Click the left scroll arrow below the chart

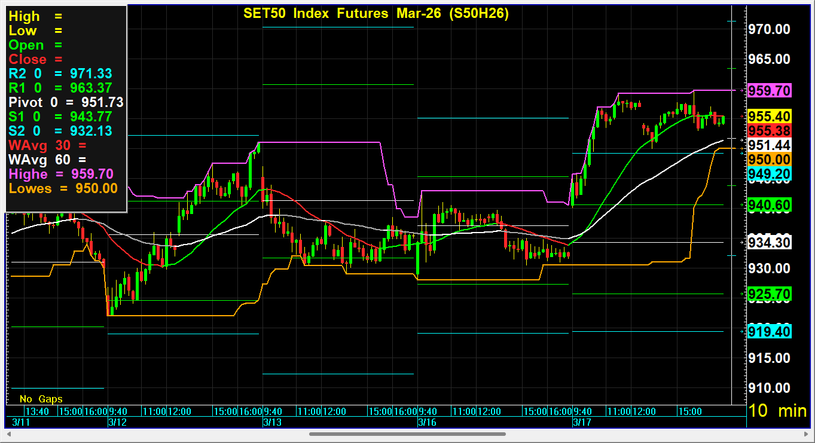click(x=8, y=434)
